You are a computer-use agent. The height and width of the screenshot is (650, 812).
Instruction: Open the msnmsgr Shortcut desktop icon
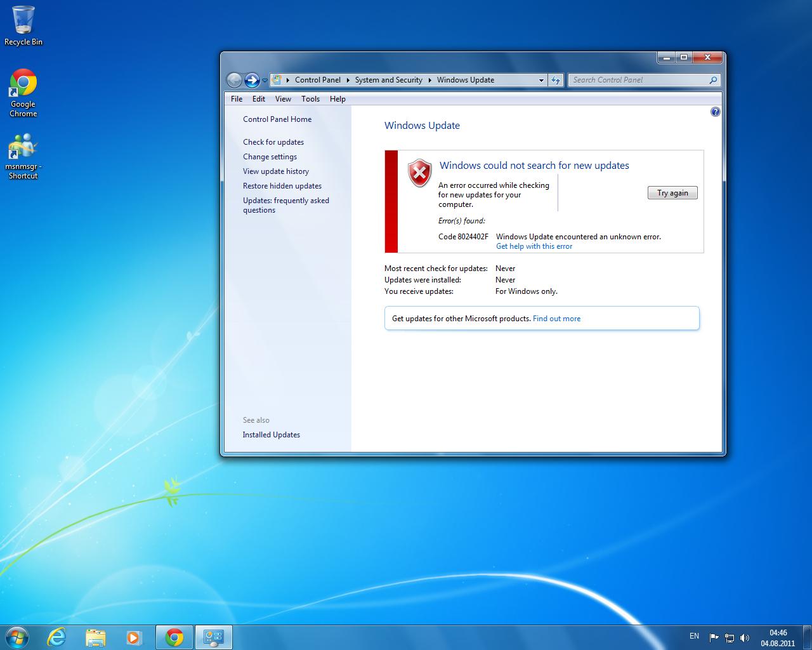[x=23, y=156]
